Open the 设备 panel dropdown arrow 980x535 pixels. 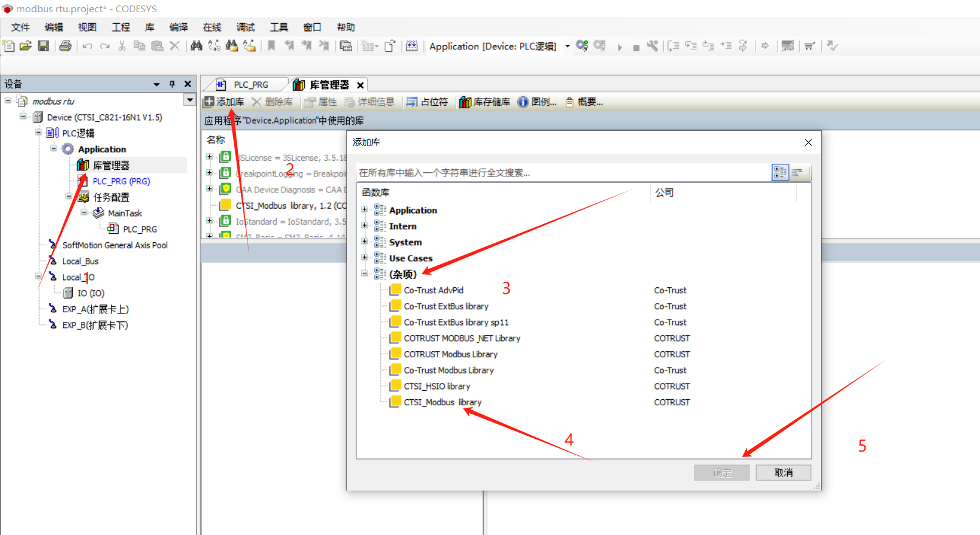click(x=156, y=84)
